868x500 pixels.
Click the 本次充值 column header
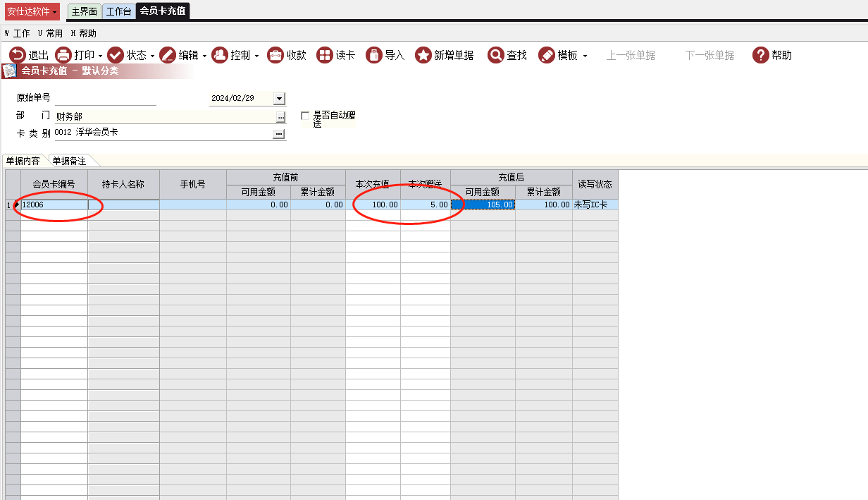pos(373,184)
